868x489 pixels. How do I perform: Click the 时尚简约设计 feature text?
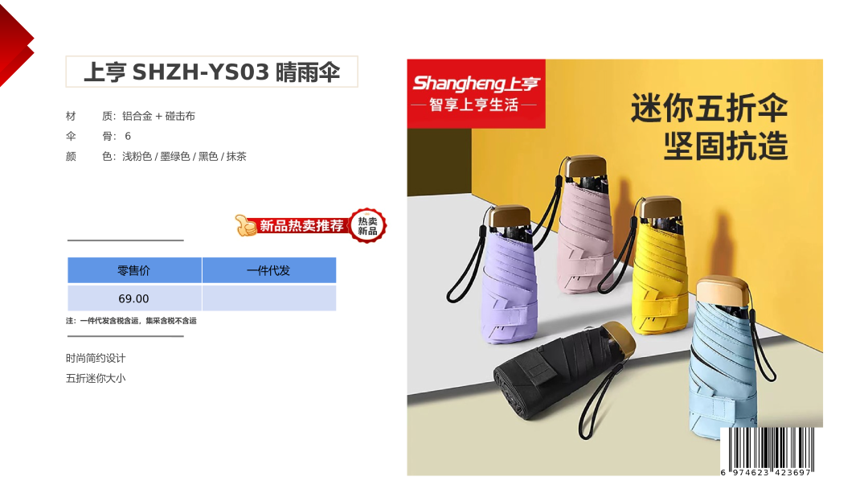click(96, 358)
